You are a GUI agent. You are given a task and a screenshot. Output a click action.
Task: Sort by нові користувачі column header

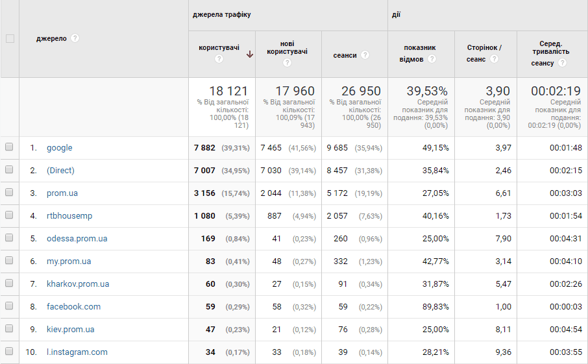[x=288, y=47]
